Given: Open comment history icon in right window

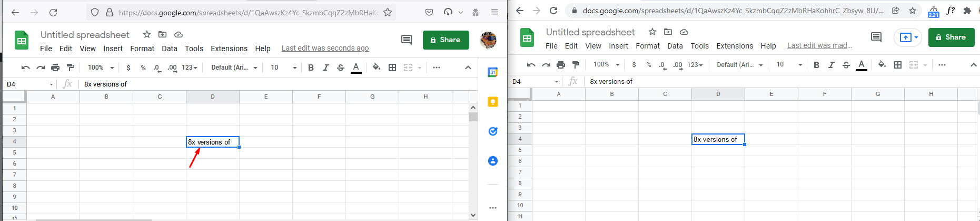Looking at the screenshot, I should coord(876,37).
